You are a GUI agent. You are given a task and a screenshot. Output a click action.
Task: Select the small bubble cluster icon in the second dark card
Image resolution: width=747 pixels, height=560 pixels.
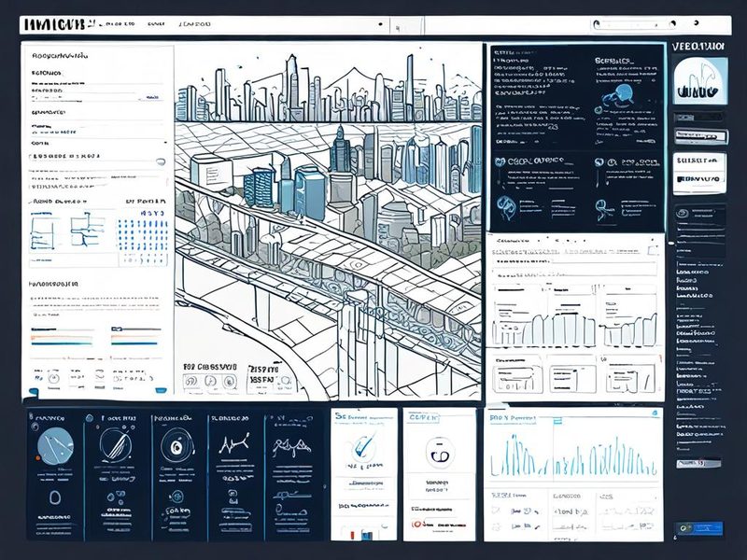point(116,497)
